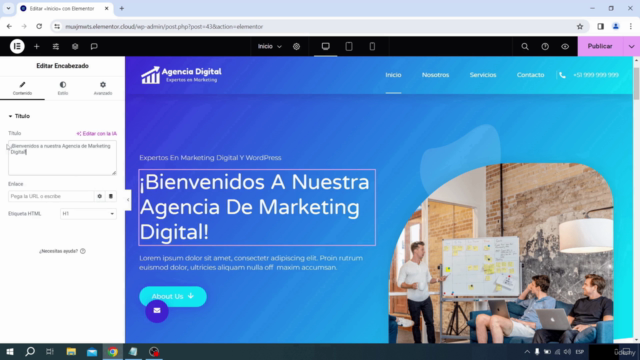Select the Servicios nav menu item
This screenshot has height=360, width=640.
483,75
